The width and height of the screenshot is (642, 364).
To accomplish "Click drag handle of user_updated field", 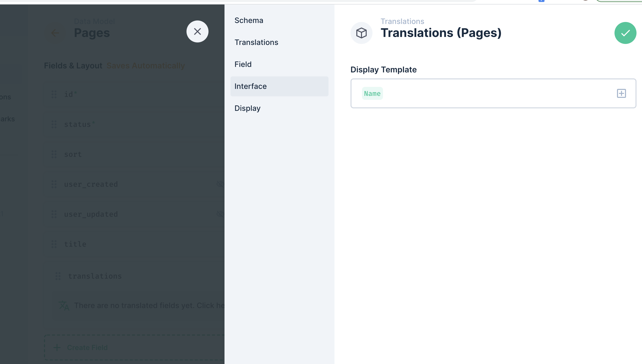I will tap(54, 214).
